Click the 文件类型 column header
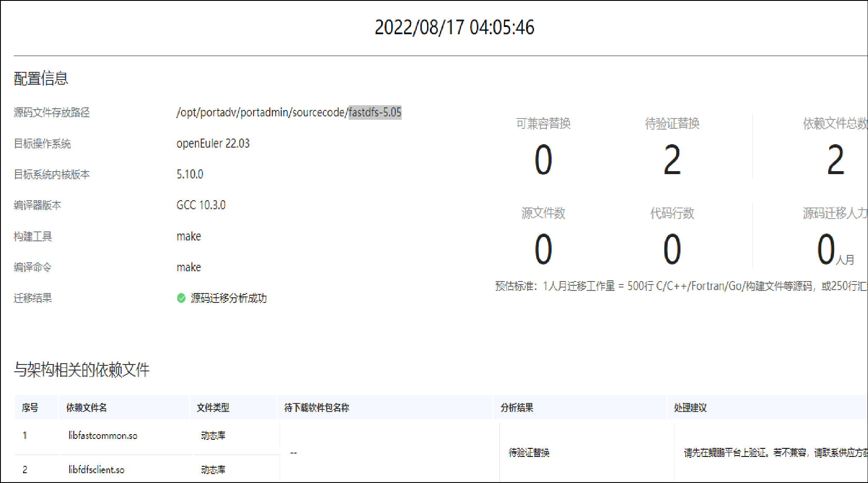Image resolution: width=868 pixels, height=483 pixels. point(213,408)
